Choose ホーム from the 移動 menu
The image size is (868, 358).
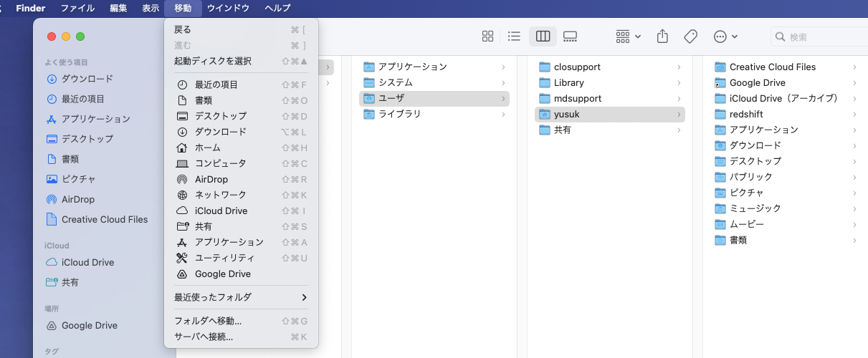(241, 147)
